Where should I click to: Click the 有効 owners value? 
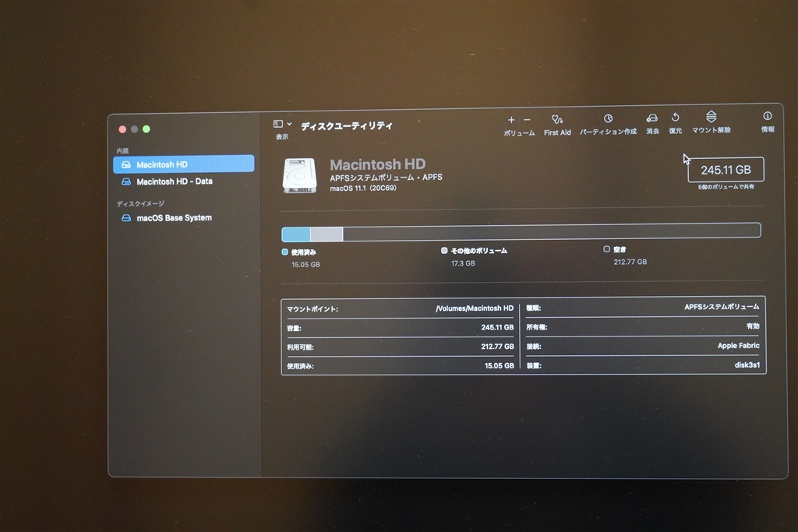[x=753, y=326]
